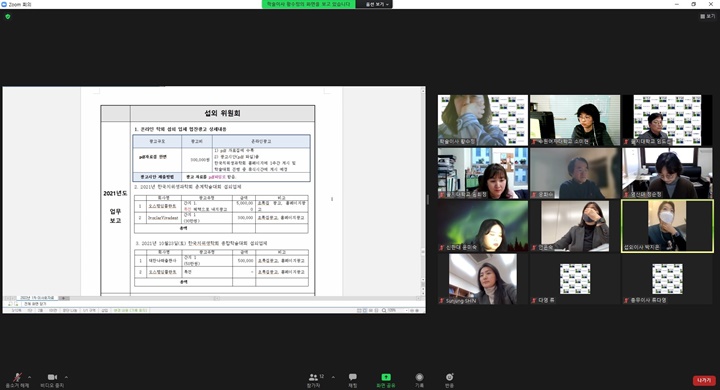Select the highlighted active speaker video tile

point(667,226)
